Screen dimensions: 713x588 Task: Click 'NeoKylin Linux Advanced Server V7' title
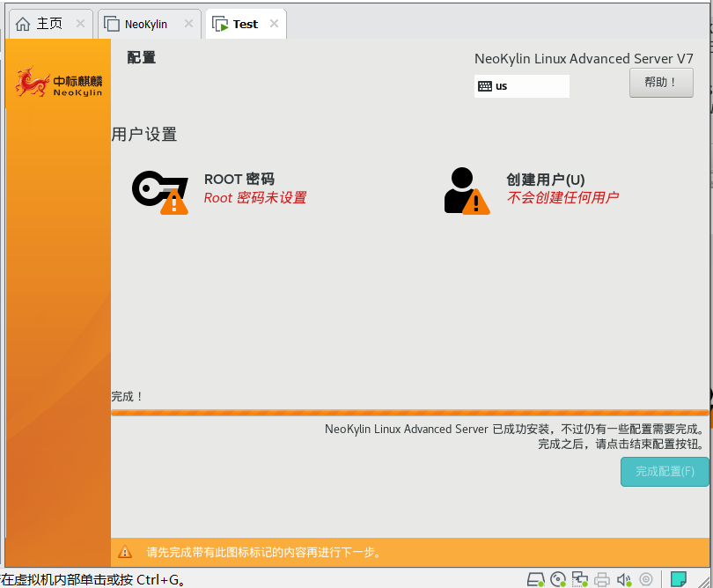pyautogui.click(x=584, y=59)
